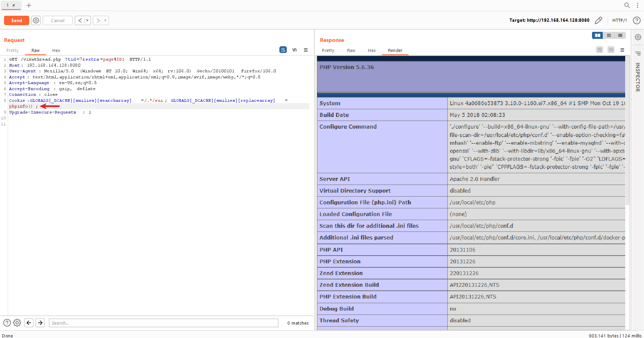Toggle word wrap in Request panel
Image resolution: width=644 pixels, height=338 pixels.
click(x=283, y=50)
